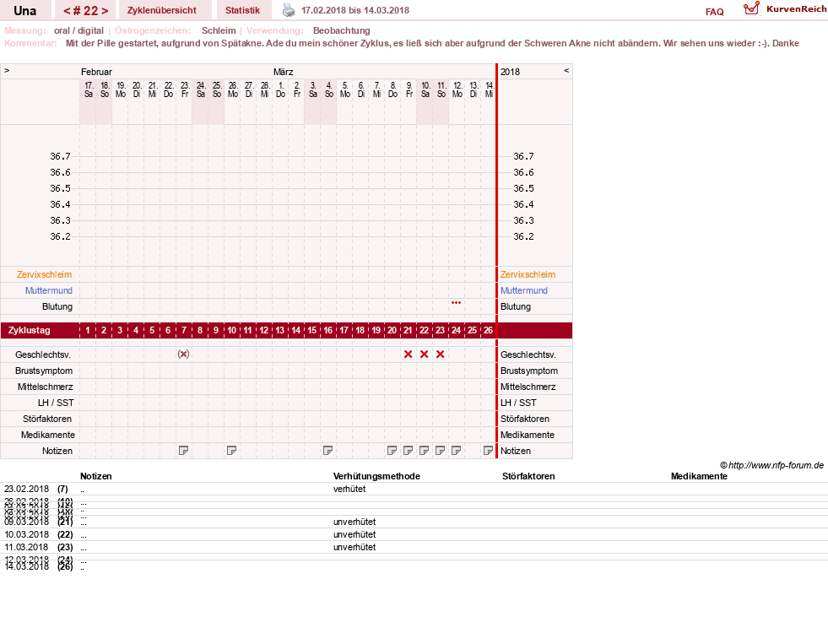This screenshot has width=828, height=644.
Task: Click the 23.02.2018 notes row date
Action: [x=26, y=489]
